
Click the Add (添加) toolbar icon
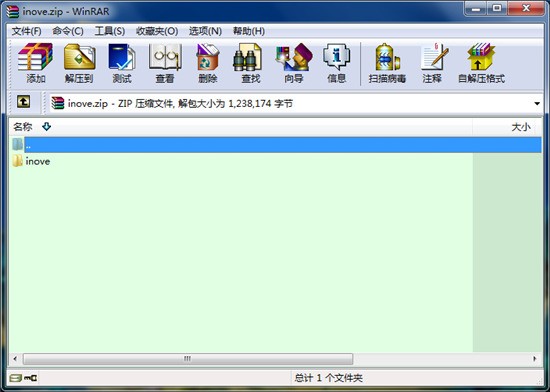[x=35, y=58]
